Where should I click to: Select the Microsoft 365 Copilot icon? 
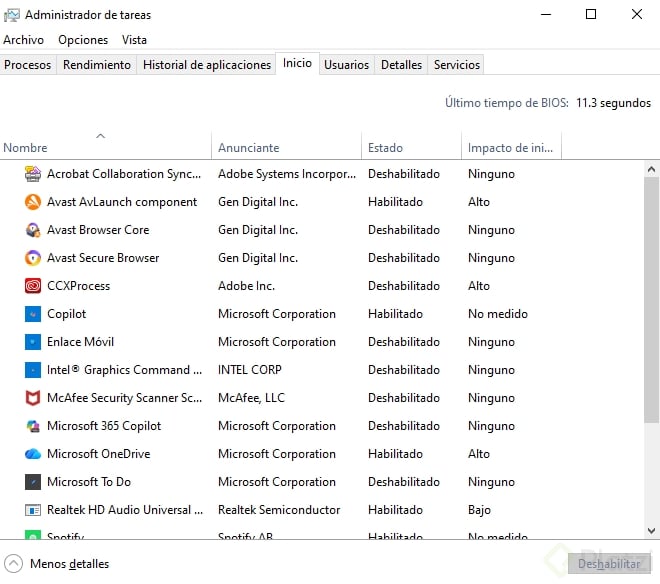click(x=32, y=426)
